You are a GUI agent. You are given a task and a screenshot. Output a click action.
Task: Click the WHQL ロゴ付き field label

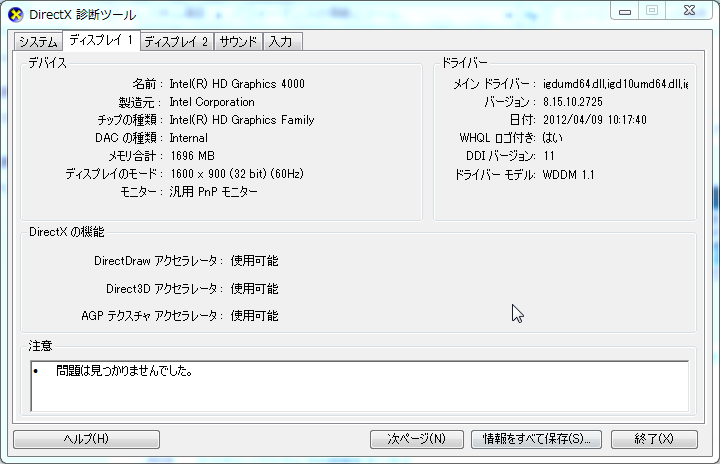point(497,138)
